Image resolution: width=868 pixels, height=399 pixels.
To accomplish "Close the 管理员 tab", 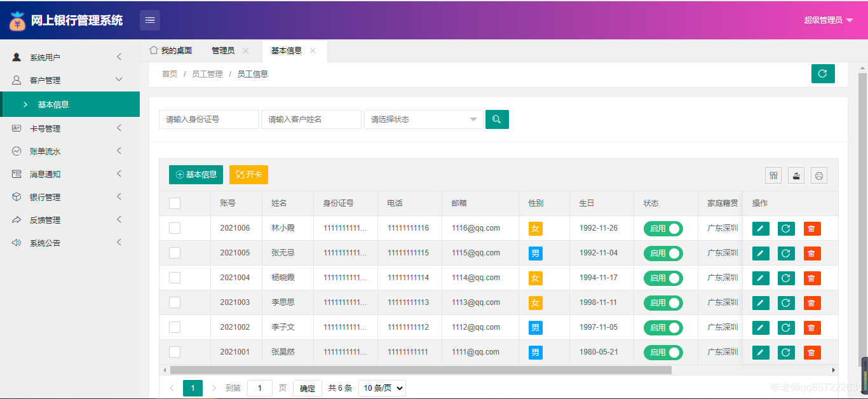I will pyautogui.click(x=246, y=51).
